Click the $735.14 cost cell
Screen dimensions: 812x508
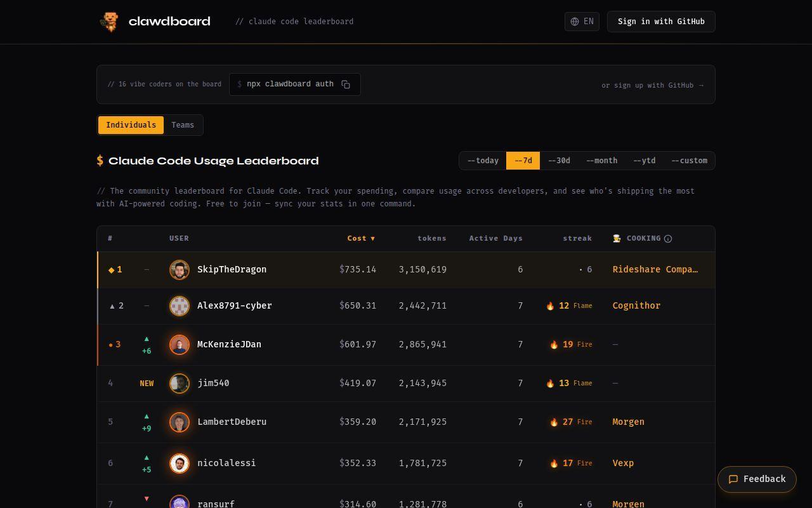pyautogui.click(x=358, y=270)
